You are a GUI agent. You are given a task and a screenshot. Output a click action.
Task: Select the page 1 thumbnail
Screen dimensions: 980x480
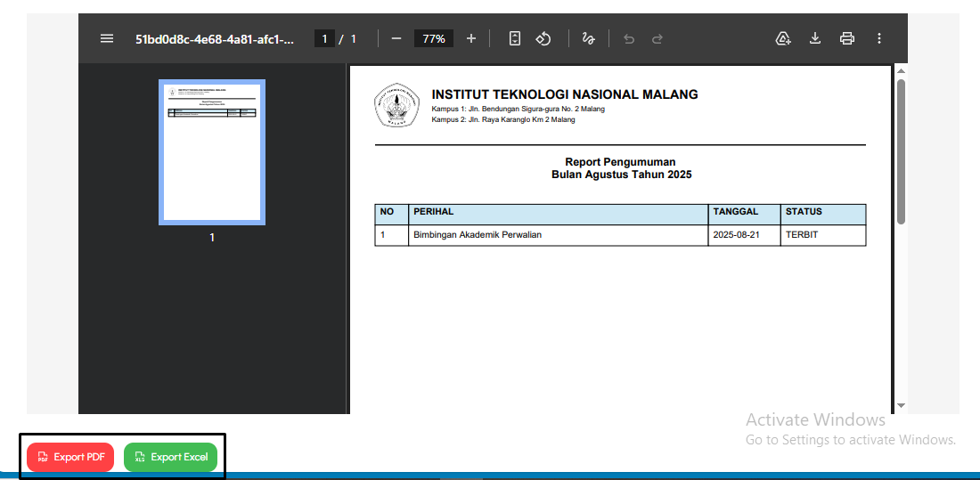(x=212, y=152)
